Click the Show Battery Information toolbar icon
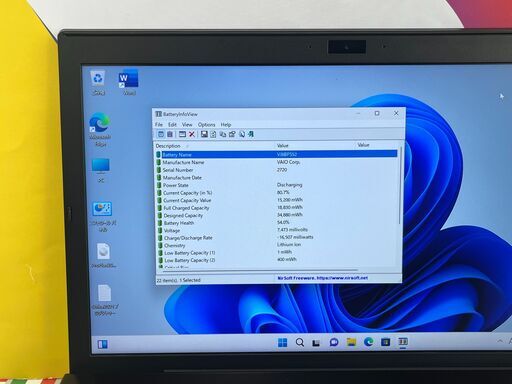 161,134
